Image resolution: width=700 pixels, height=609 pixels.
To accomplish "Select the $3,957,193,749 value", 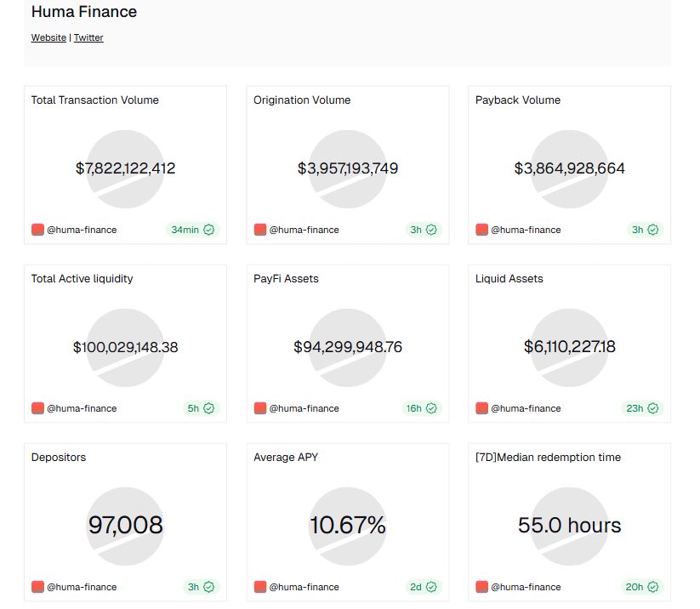I will coord(348,168).
